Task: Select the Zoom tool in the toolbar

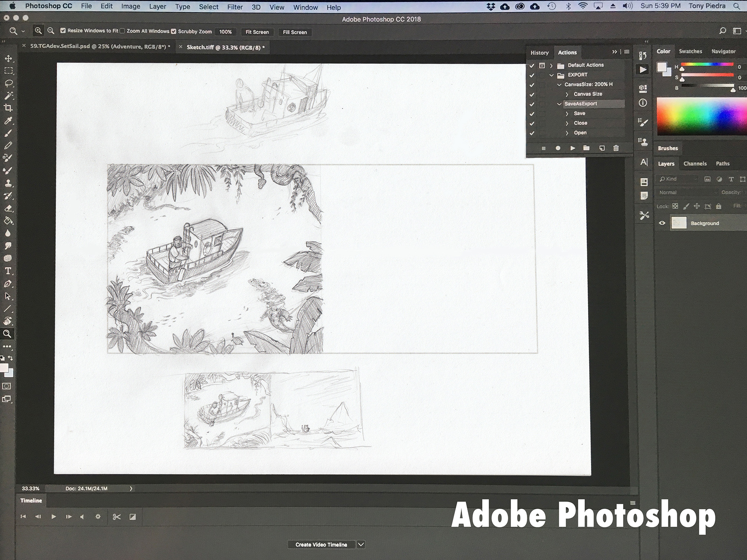Action: pyautogui.click(x=7, y=334)
